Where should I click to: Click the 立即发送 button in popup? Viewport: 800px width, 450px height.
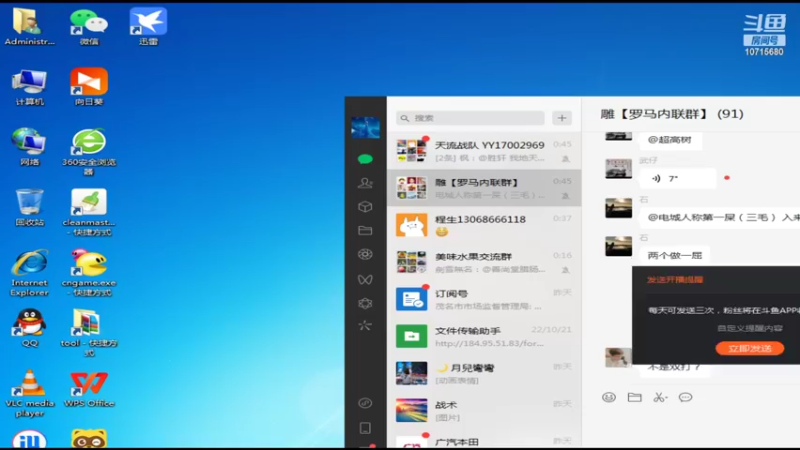click(749, 348)
